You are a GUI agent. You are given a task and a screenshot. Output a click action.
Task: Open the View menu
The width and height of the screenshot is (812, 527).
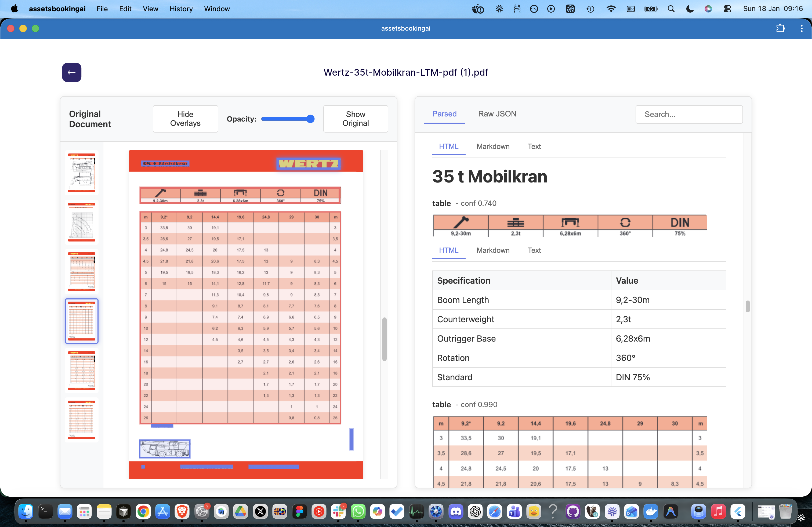tap(150, 9)
